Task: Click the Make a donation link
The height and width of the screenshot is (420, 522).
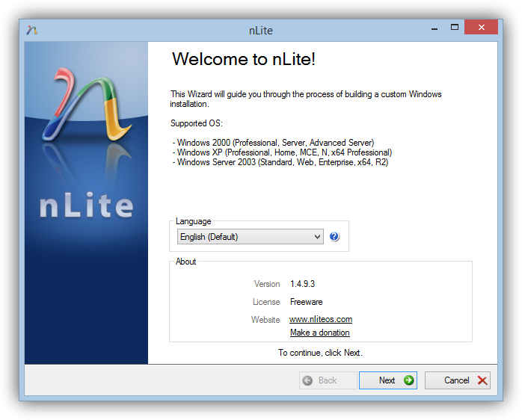Action: point(319,333)
